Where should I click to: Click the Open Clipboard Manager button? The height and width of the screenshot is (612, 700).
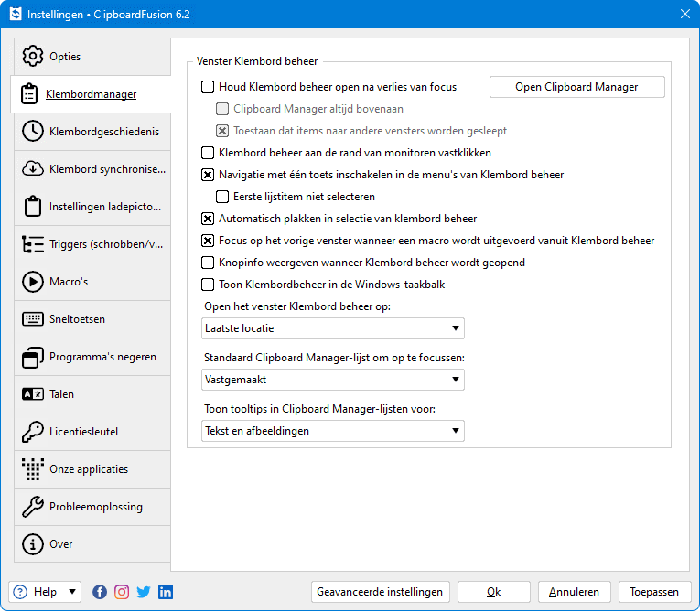(576, 87)
